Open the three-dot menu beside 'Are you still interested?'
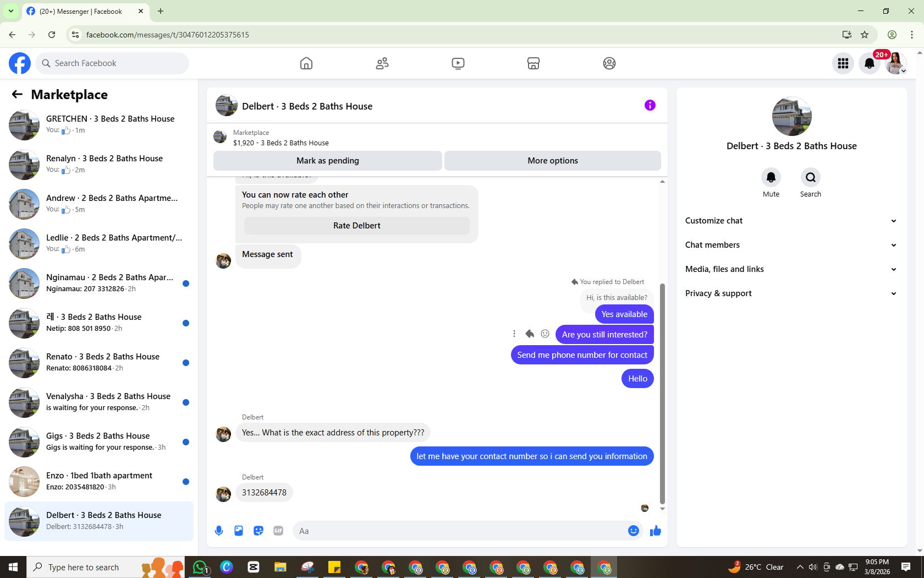This screenshot has height=578, width=924. (514, 334)
